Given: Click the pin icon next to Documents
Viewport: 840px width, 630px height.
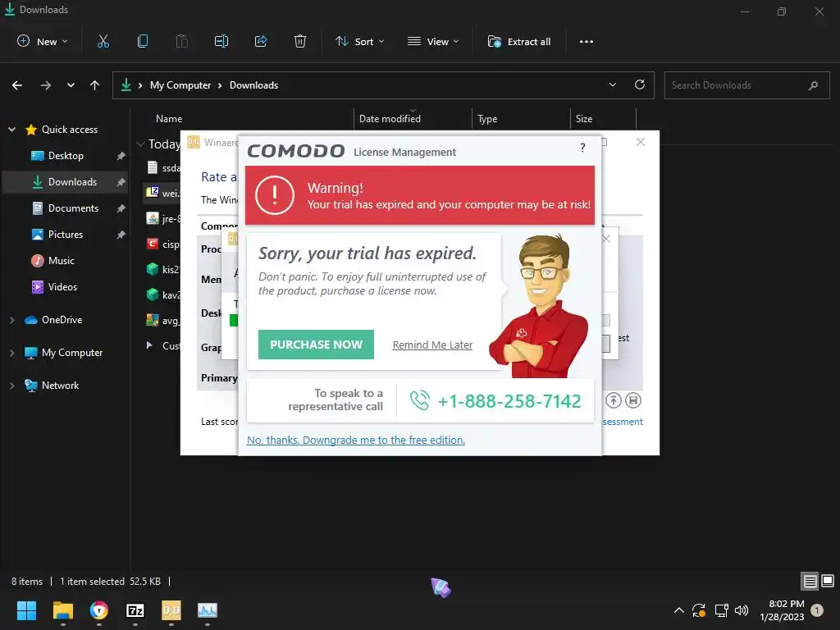Looking at the screenshot, I should [x=121, y=208].
